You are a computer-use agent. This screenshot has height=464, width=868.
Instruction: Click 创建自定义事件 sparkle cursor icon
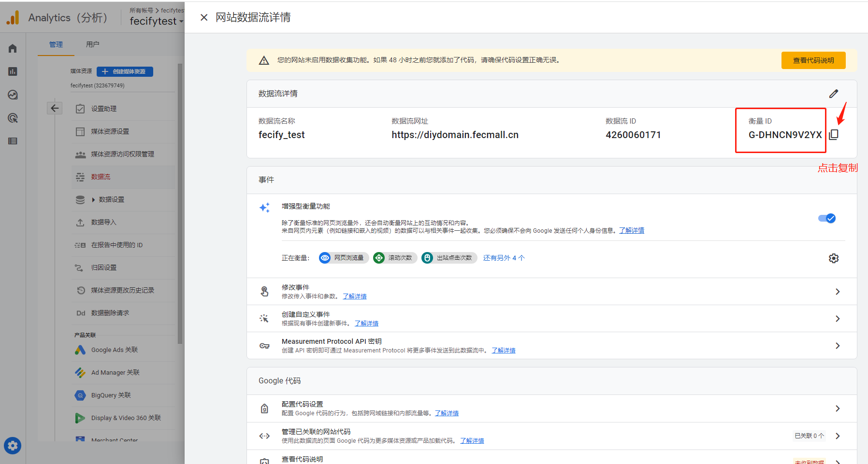(264, 319)
